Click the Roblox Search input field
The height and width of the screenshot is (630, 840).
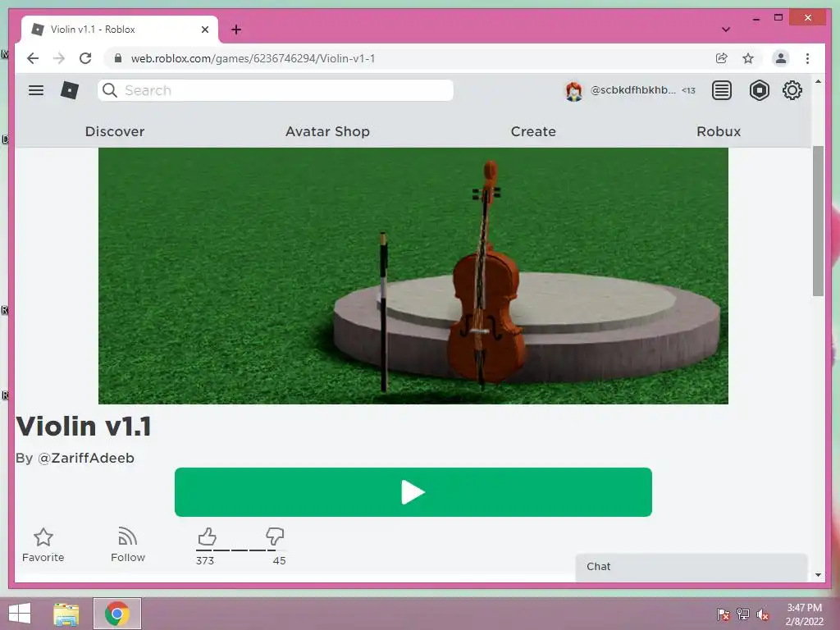tap(276, 90)
